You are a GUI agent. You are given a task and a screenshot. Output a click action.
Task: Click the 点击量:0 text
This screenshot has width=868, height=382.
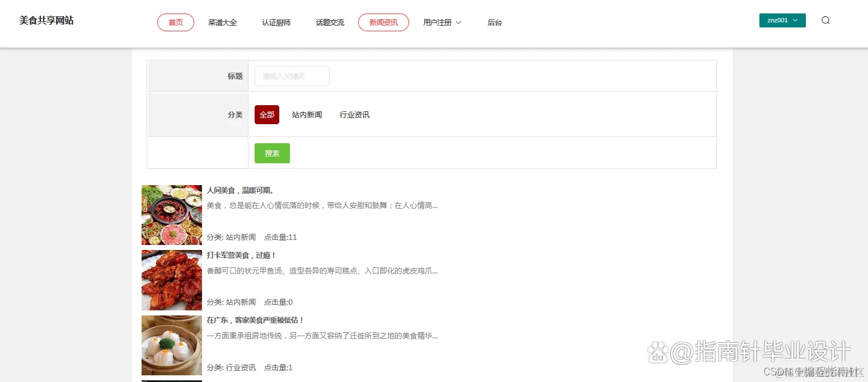click(x=278, y=302)
